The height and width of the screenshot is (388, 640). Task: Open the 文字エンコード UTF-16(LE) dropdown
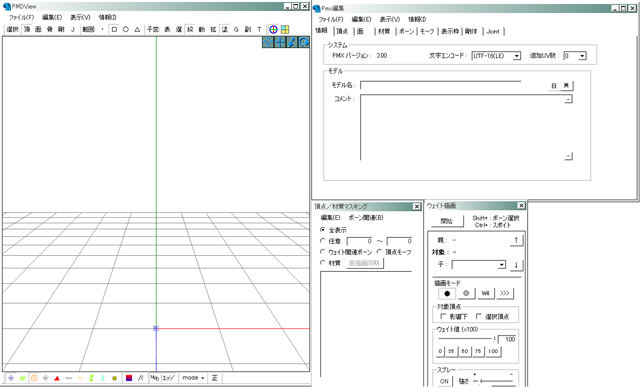[x=517, y=56]
